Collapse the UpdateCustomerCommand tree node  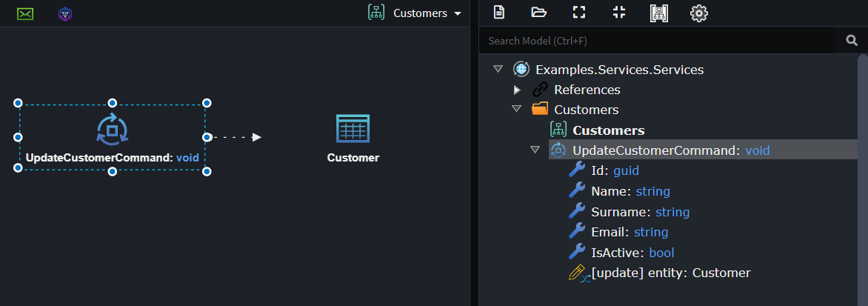pos(535,150)
